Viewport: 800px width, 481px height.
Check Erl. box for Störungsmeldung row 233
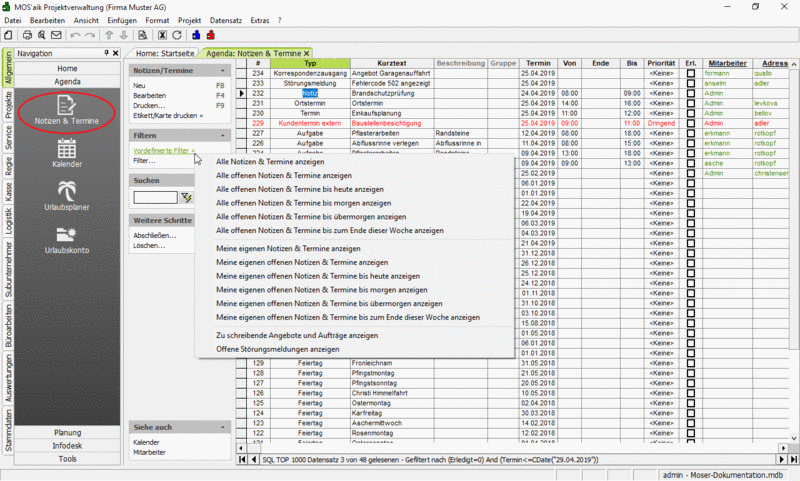(x=691, y=83)
